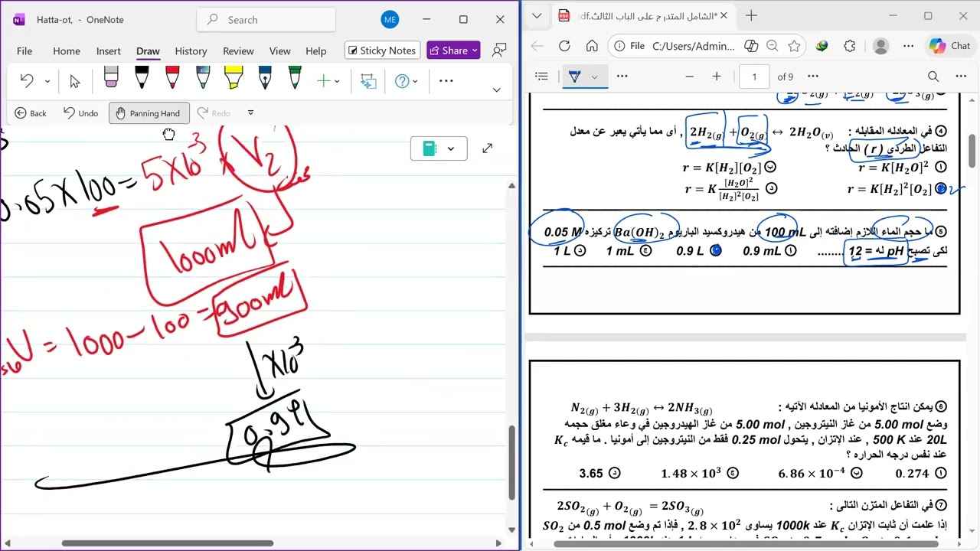Click the labeled Undo button
980x551 pixels.
click(80, 113)
